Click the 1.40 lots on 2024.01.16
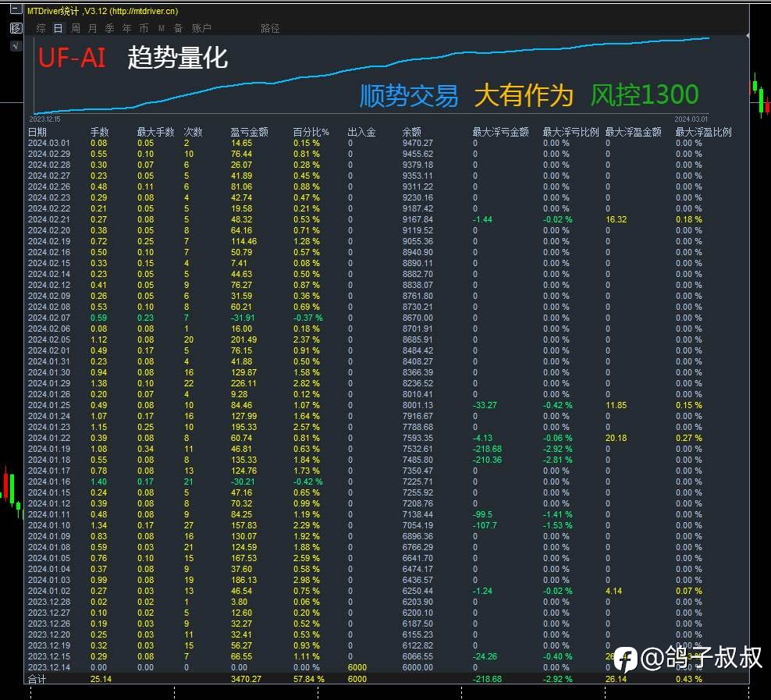 (x=98, y=481)
